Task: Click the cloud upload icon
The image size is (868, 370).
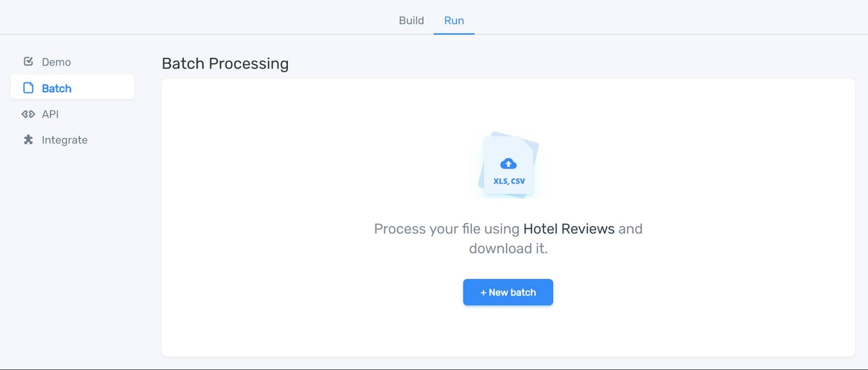Action: [508, 164]
